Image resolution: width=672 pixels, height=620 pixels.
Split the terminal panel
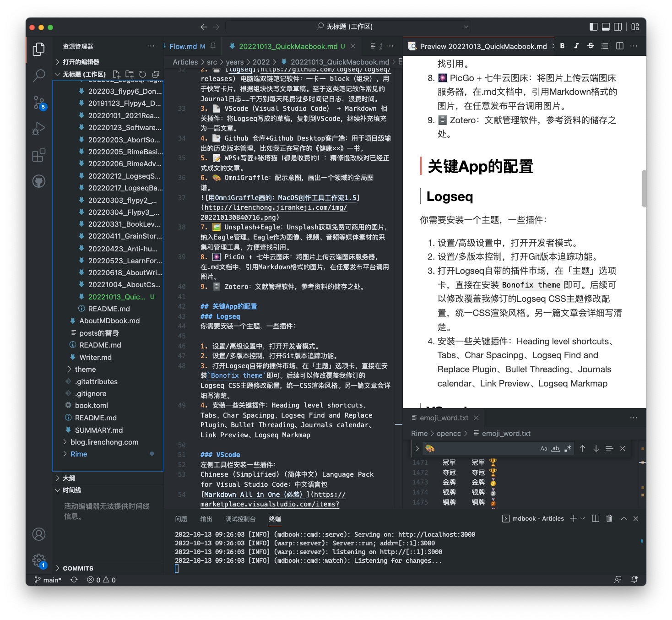click(x=596, y=518)
